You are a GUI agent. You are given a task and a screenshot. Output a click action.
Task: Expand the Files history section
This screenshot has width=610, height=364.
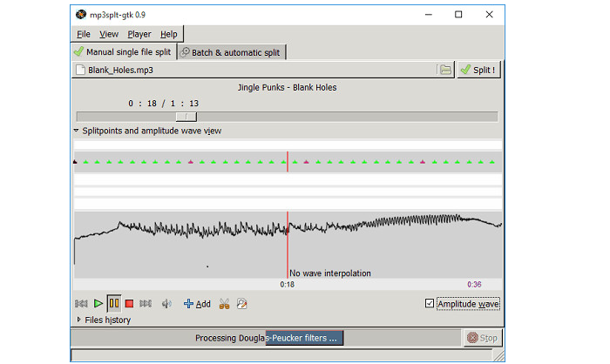coord(78,320)
